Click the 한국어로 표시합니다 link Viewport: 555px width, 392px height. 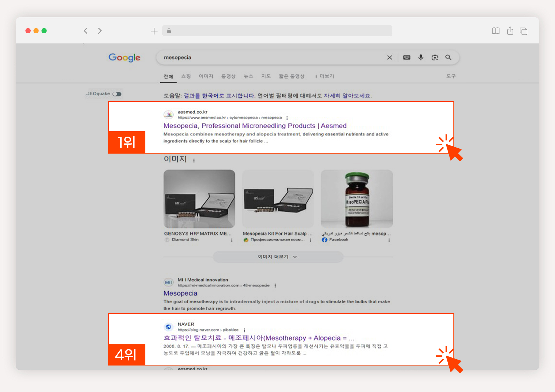[x=219, y=96]
